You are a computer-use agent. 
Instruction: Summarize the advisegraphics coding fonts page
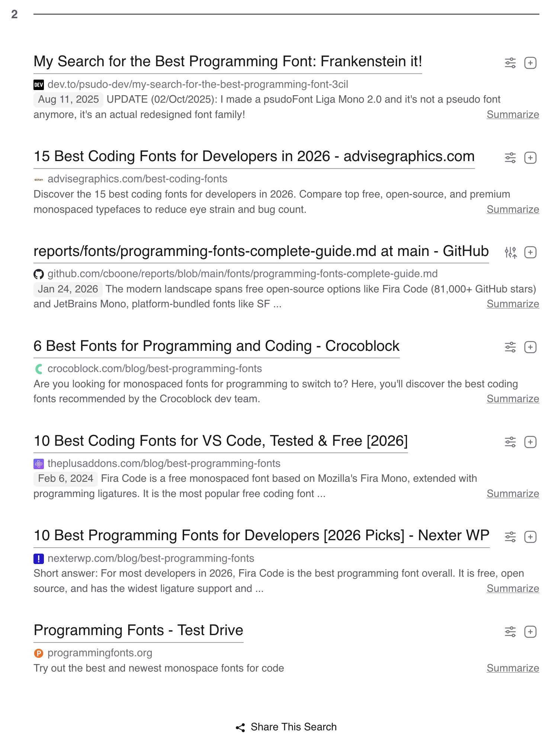[x=513, y=209]
